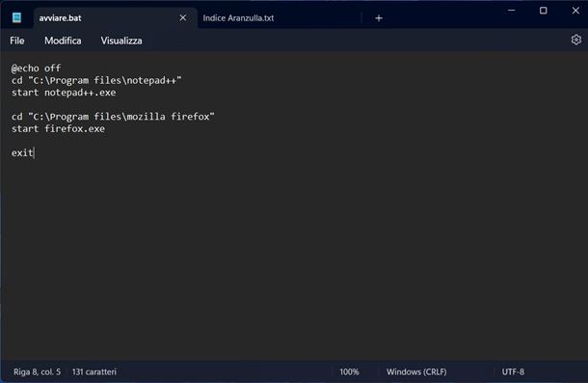The height and width of the screenshot is (383, 588).
Task: Click the Riga 8, col 5 status entry
Action: [x=38, y=371]
